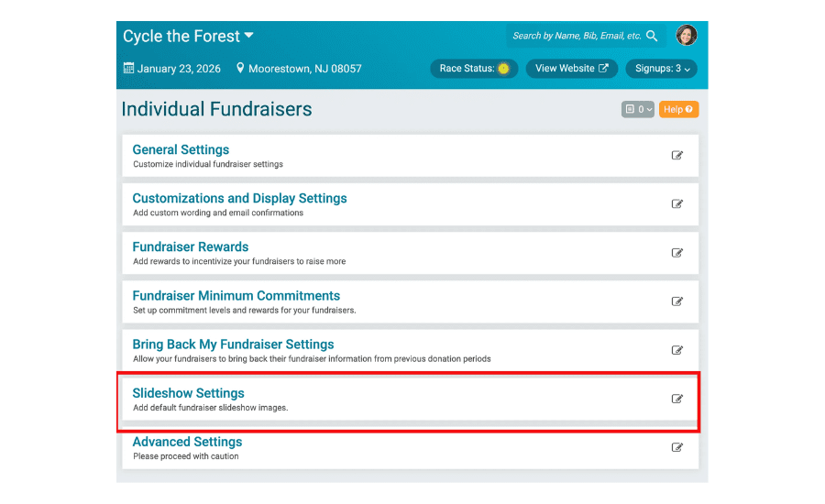Open edit icon for Slideshow Settings

pyautogui.click(x=676, y=399)
